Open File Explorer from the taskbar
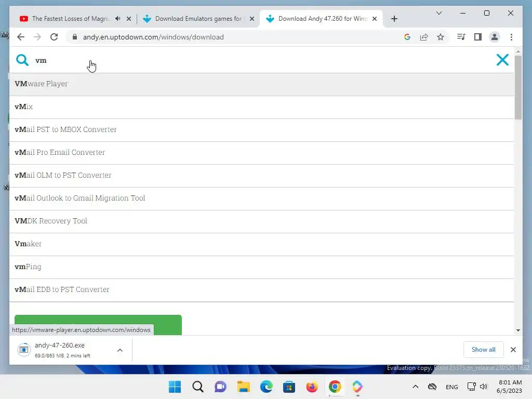This screenshot has width=532, height=399. click(x=243, y=387)
